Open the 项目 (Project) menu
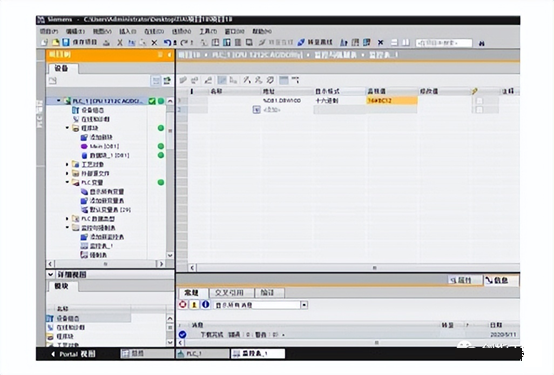 [49, 31]
